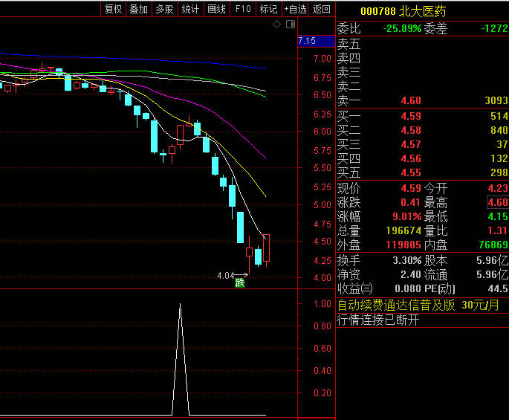509x420 pixels.
Task: Open the 统计 statistics item
Action: point(190,9)
